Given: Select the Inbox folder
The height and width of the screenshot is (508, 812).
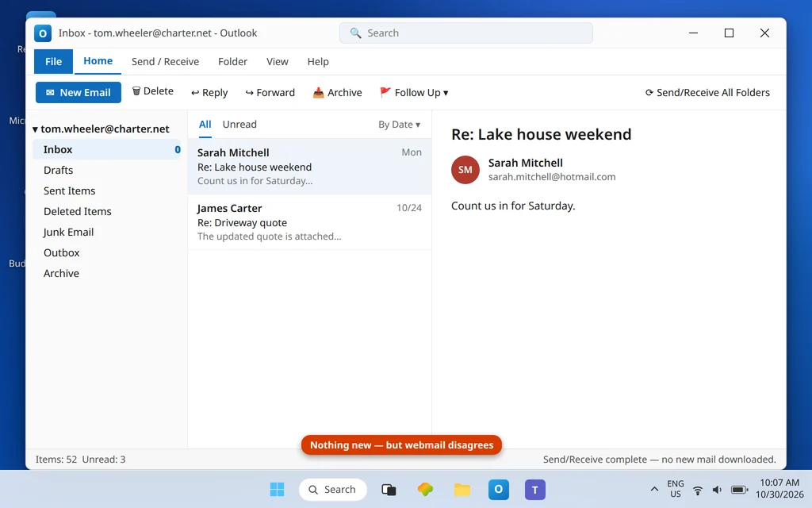Looking at the screenshot, I should pyautogui.click(x=107, y=149).
